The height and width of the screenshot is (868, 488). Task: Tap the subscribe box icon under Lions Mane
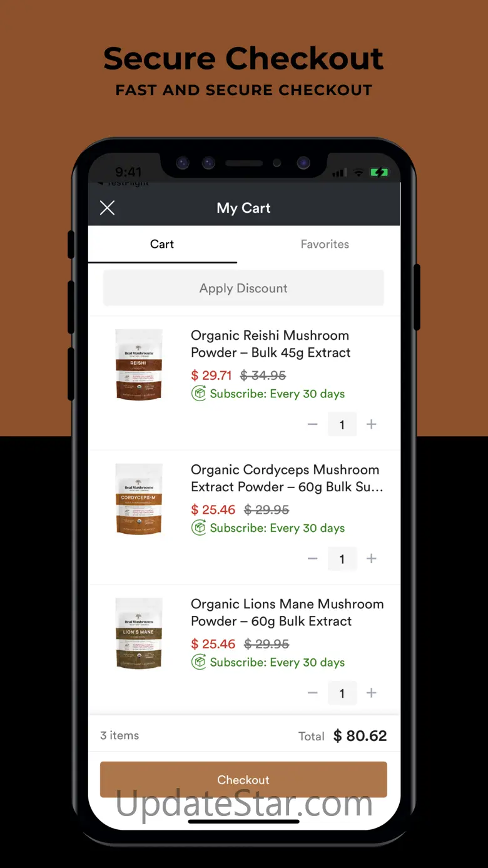[x=199, y=662]
